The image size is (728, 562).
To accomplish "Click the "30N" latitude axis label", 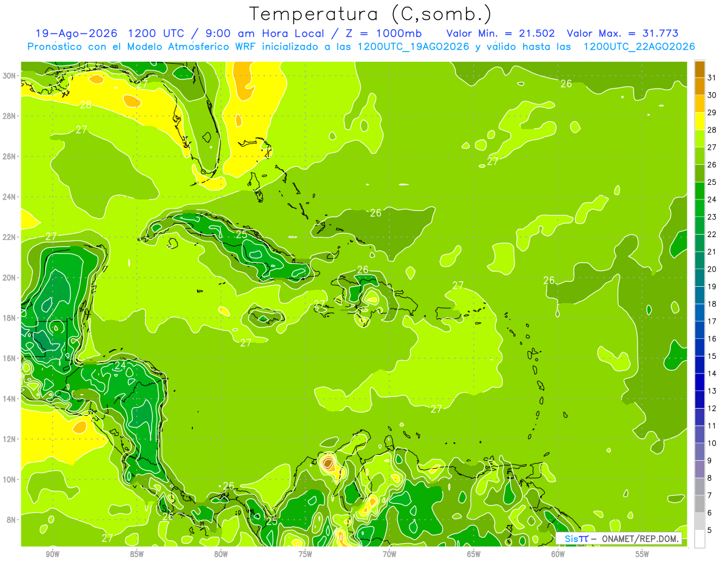I will pos(10,76).
